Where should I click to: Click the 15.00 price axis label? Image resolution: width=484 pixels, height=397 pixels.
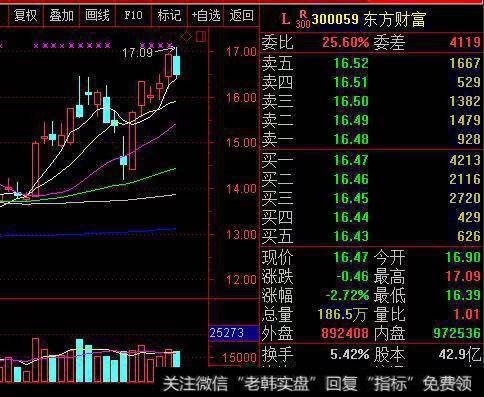click(x=241, y=143)
